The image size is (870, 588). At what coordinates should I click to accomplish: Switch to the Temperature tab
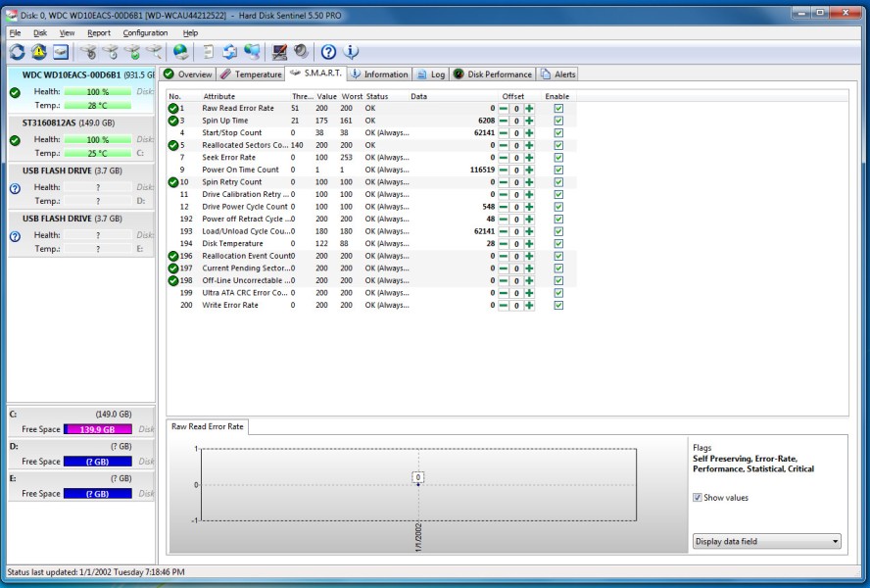(252, 74)
